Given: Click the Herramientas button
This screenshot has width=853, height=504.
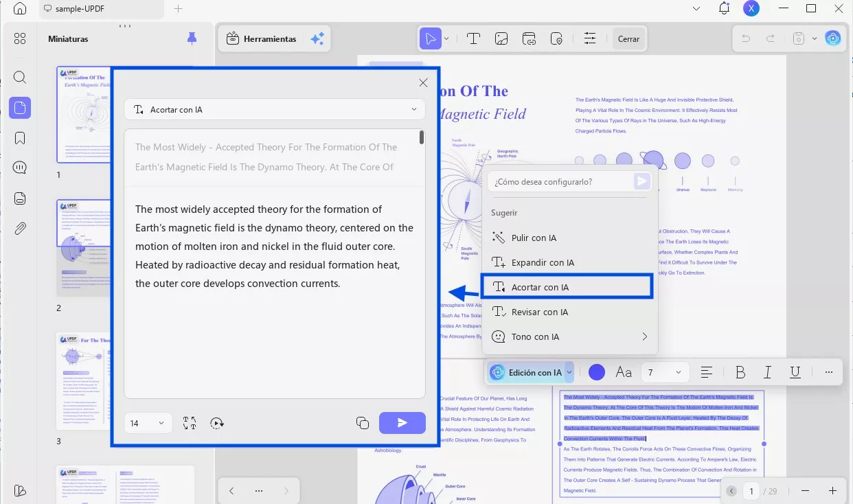Looking at the screenshot, I should point(262,39).
